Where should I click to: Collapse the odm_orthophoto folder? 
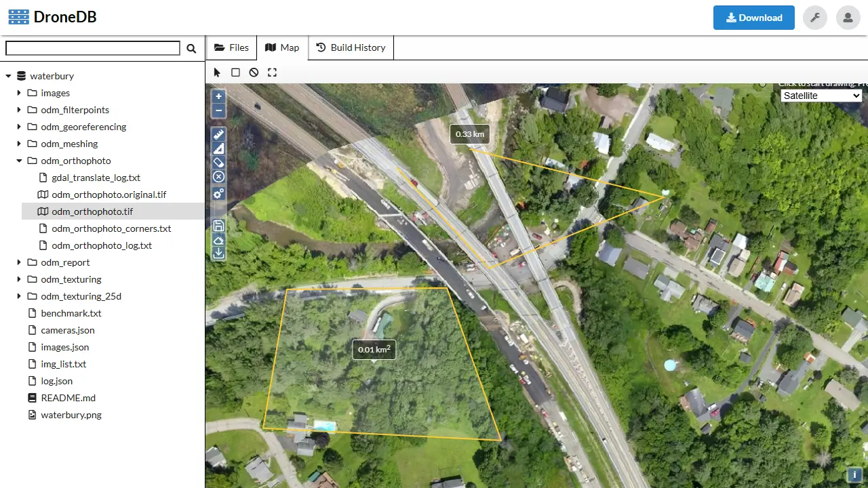click(x=19, y=161)
